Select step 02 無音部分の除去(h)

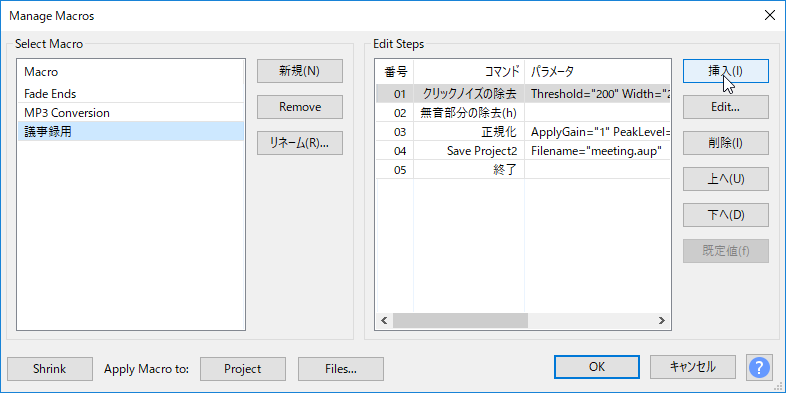pos(522,112)
